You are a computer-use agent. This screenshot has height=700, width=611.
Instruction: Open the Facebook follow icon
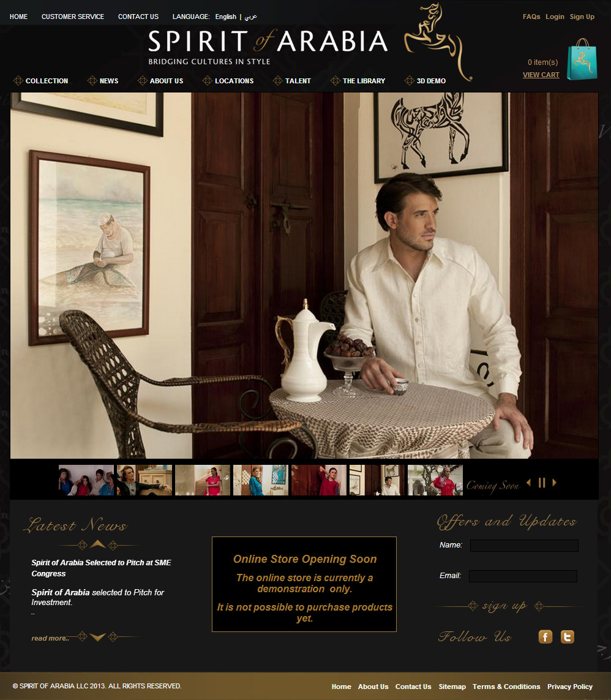(545, 636)
